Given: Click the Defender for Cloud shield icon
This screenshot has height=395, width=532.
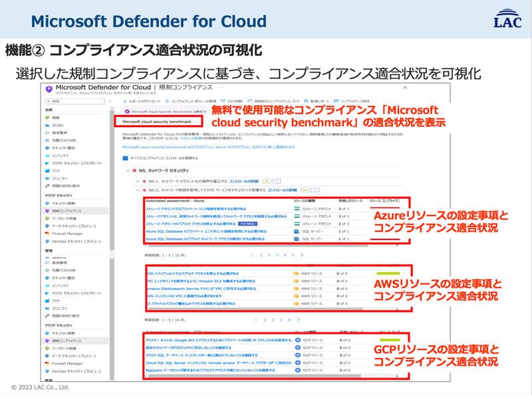Looking at the screenshot, I should coord(49,89).
